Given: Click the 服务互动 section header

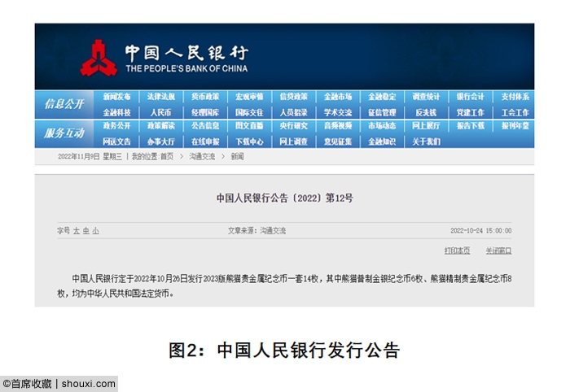Looking at the screenshot, I should point(64,133).
